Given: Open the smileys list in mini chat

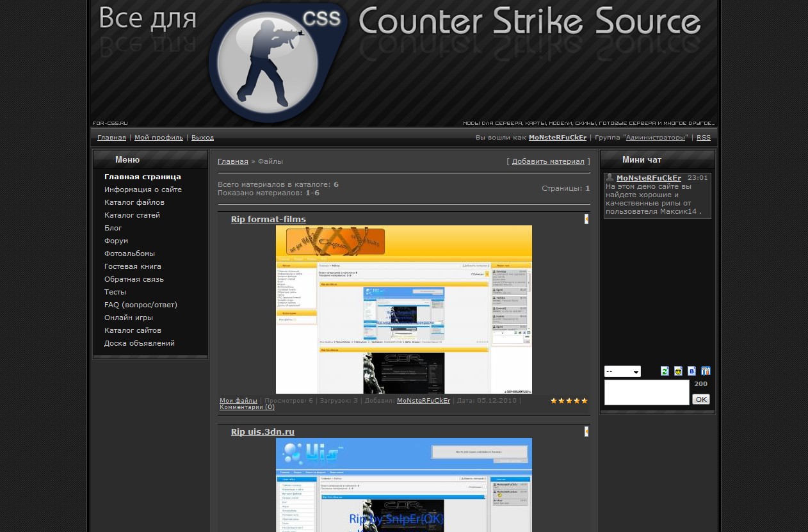Looking at the screenshot, I should (678, 371).
